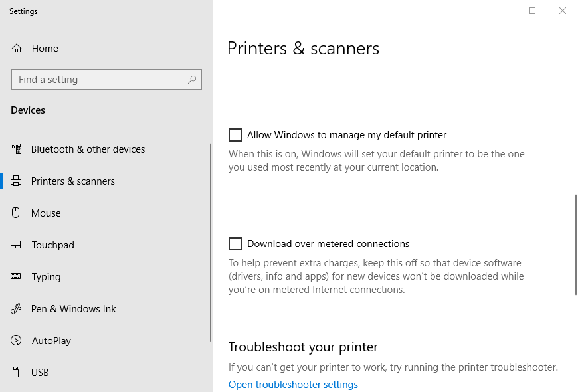Click the Home house icon

(17, 49)
